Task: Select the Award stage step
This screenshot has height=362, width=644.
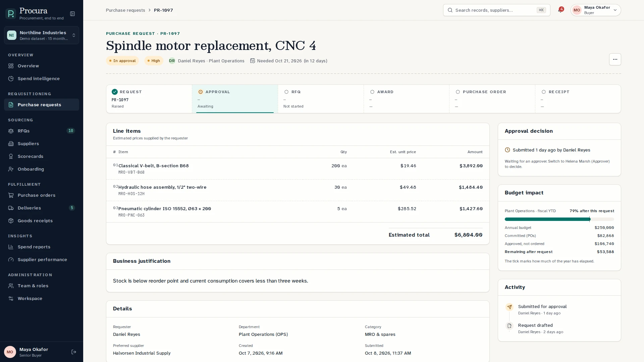Action: (x=407, y=99)
